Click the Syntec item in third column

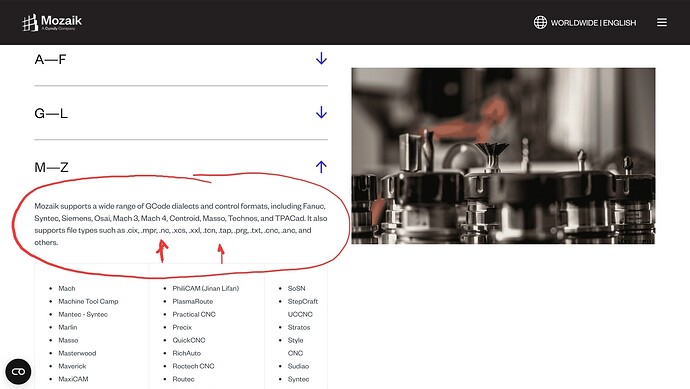pyautogui.click(x=298, y=379)
